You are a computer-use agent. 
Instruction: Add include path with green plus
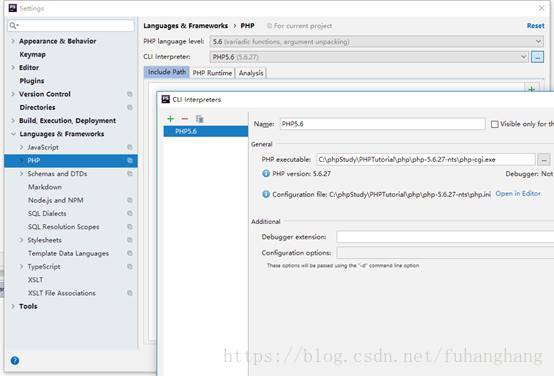click(531, 89)
